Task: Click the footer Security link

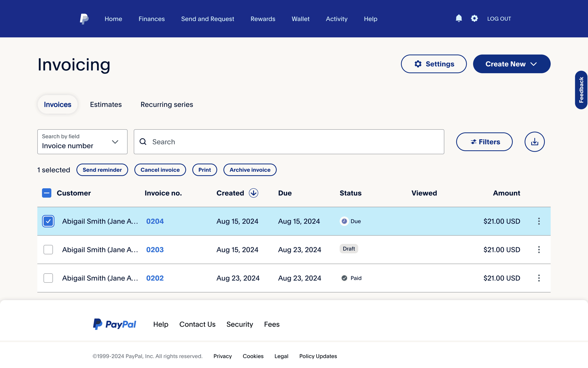Action: [240, 324]
